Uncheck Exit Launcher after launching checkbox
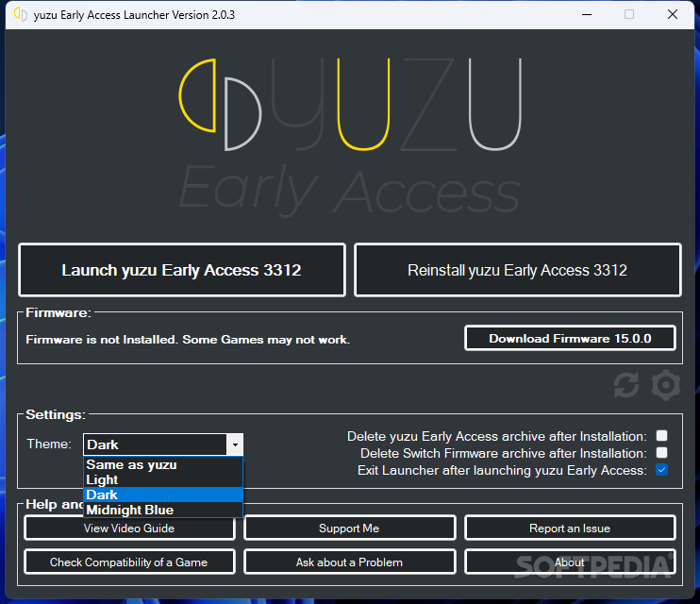700x604 pixels. pyautogui.click(x=661, y=470)
